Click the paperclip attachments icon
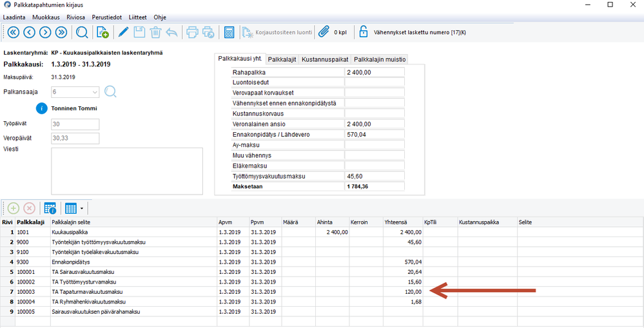The image size is (644, 328). (x=324, y=32)
